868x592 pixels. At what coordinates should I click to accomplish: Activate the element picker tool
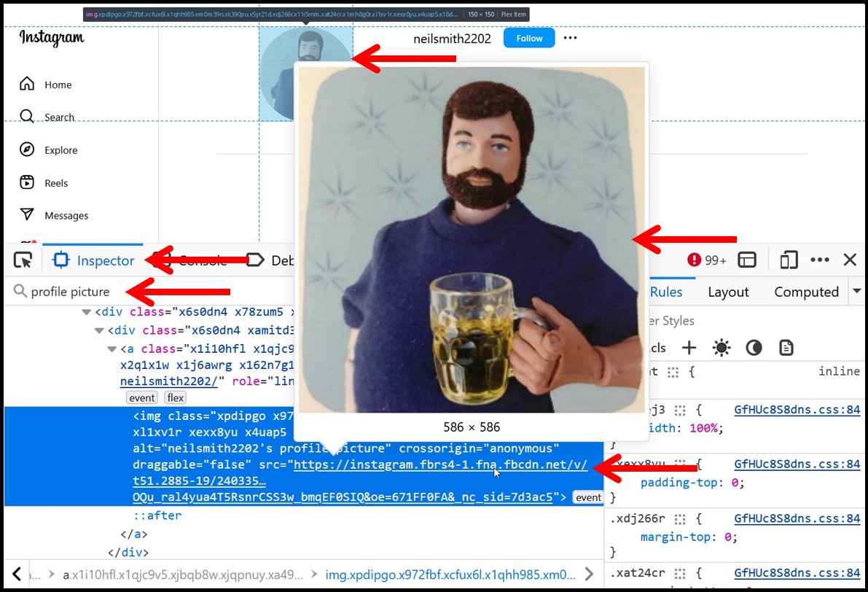pyautogui.click(x=23, y=260)
